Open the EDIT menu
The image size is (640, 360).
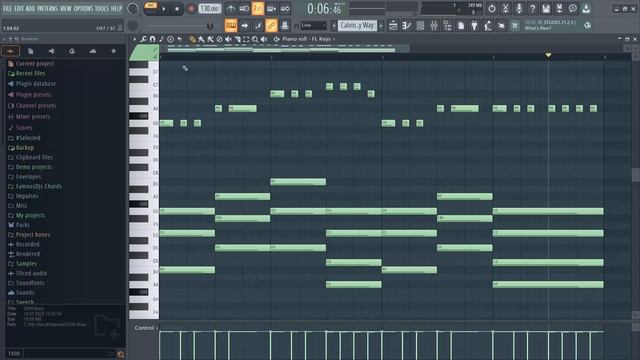pos(19,8)
